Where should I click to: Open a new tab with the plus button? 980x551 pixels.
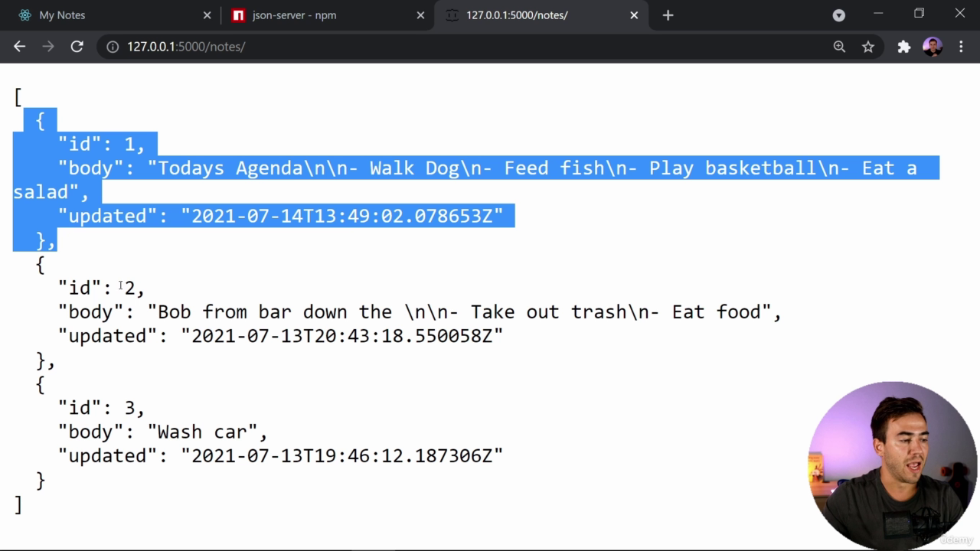pos(668,15)
